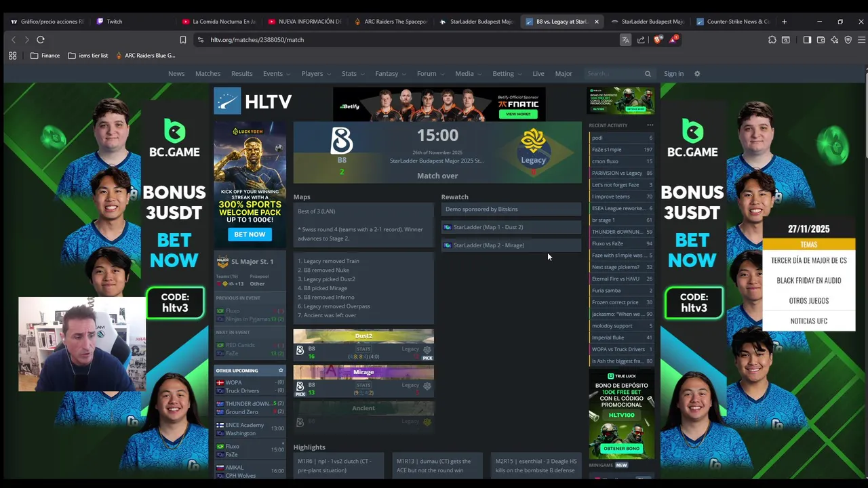Click the Legacy team logo in match header

click(x=533, y=141)
